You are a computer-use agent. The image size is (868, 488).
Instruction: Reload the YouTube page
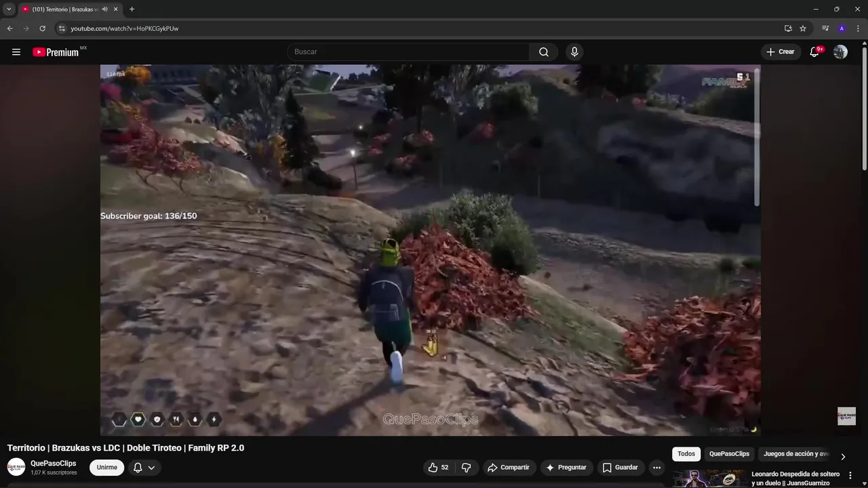42,28
